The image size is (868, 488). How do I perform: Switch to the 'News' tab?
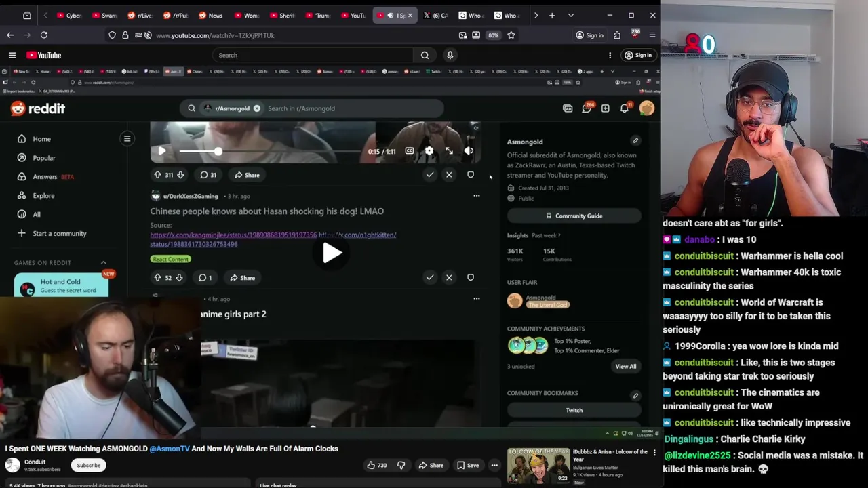pyautogui.click(x=210, y=15)
